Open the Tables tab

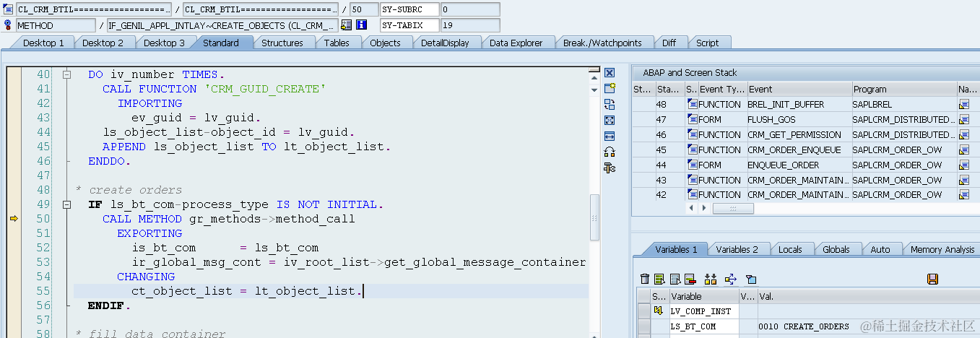[337, 43]
